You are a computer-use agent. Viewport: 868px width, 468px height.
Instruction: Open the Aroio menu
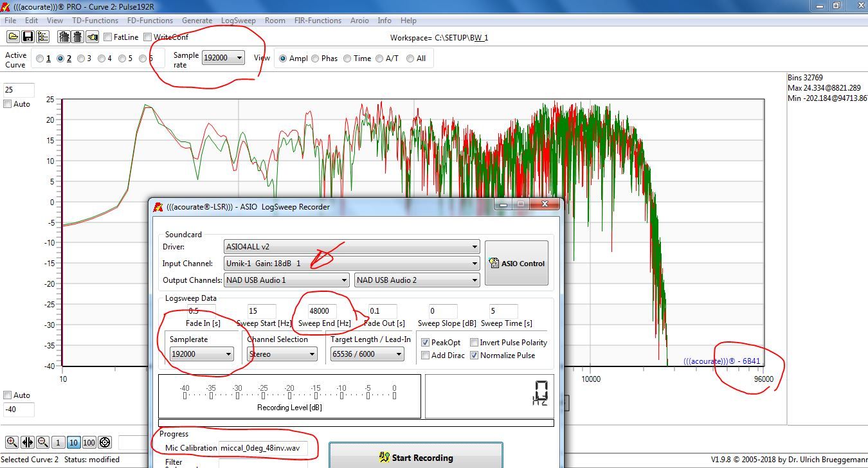tap(359, 21)
